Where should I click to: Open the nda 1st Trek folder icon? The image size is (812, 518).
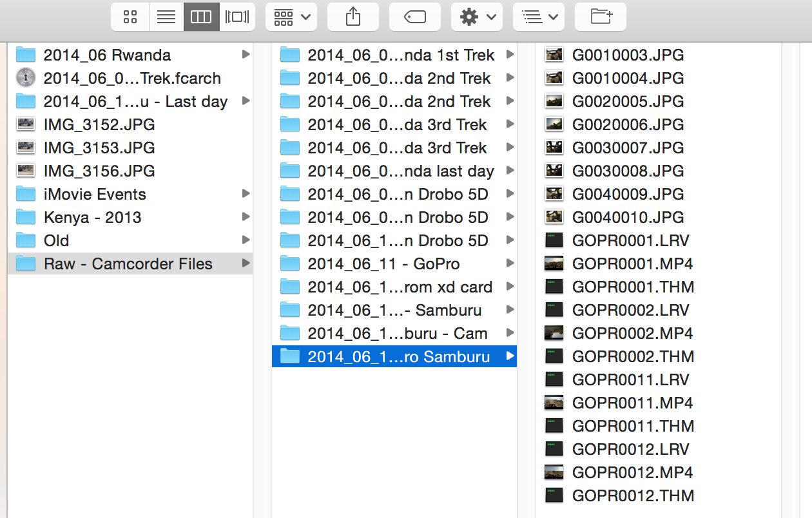point(290,55)
